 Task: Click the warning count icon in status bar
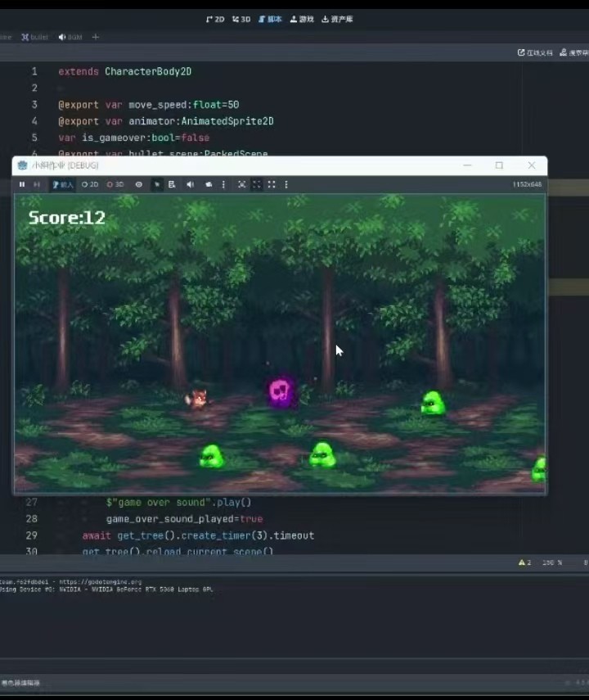[524, 563]
